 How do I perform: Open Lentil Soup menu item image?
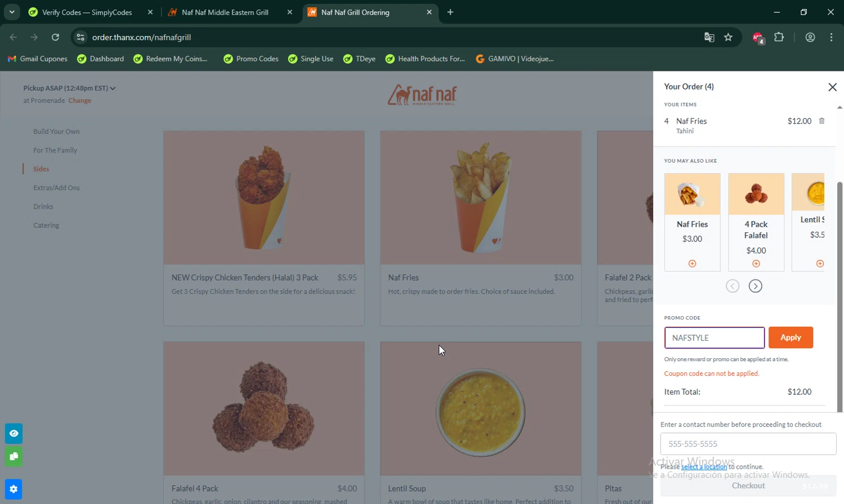tap(481, 408)
